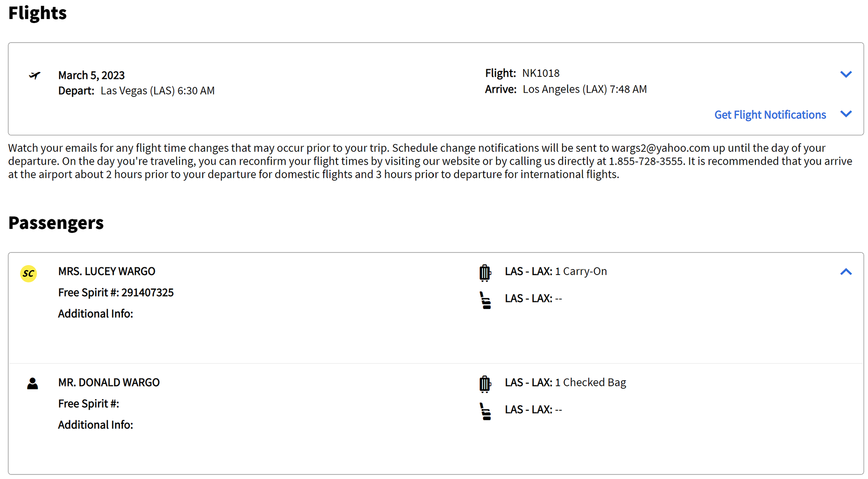This screenshot has height=479, width=868.
Task: Click luggage icon next to 1 Checked Bag
Action: point(485,384)
